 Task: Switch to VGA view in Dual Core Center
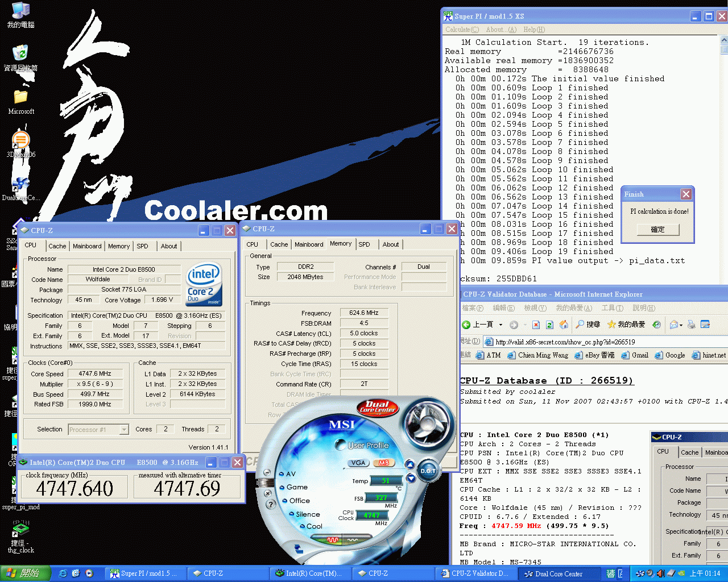[x=358, y=463]
